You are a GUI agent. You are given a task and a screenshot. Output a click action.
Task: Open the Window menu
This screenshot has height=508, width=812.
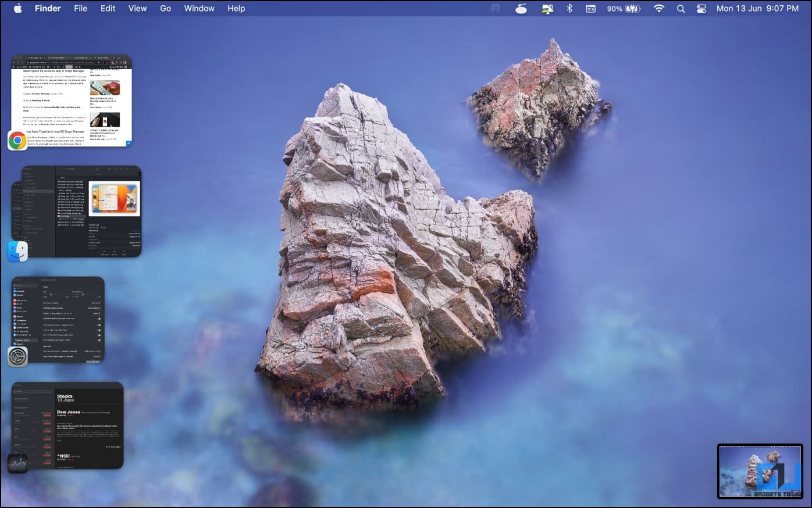pos(199,8)
